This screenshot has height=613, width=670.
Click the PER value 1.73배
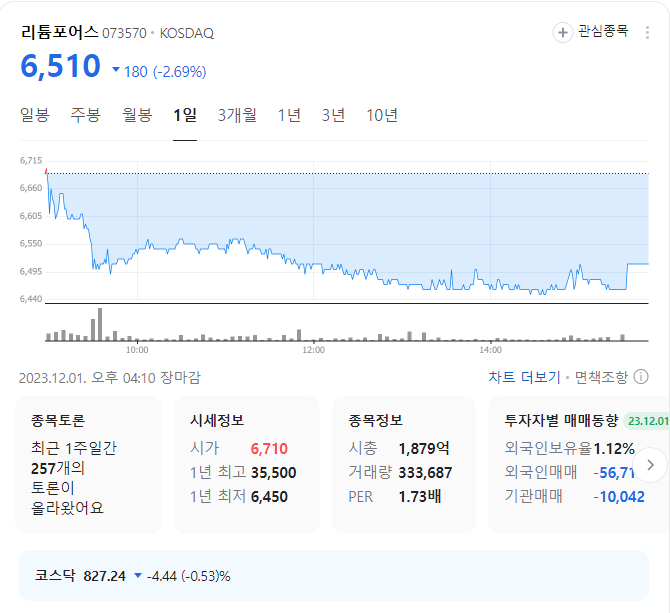click(x=420, y=496)
